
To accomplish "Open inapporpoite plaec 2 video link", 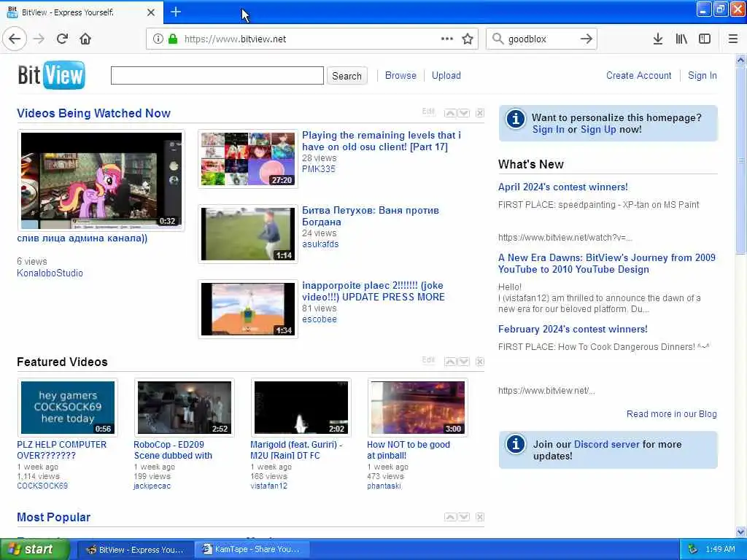I will tap(373, 291).
